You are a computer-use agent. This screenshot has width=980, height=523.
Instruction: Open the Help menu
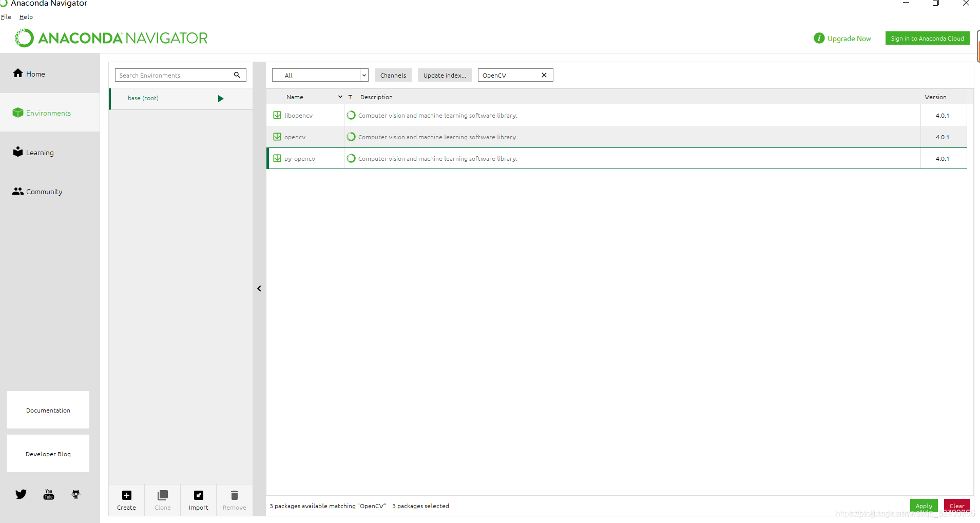(26, 17)
